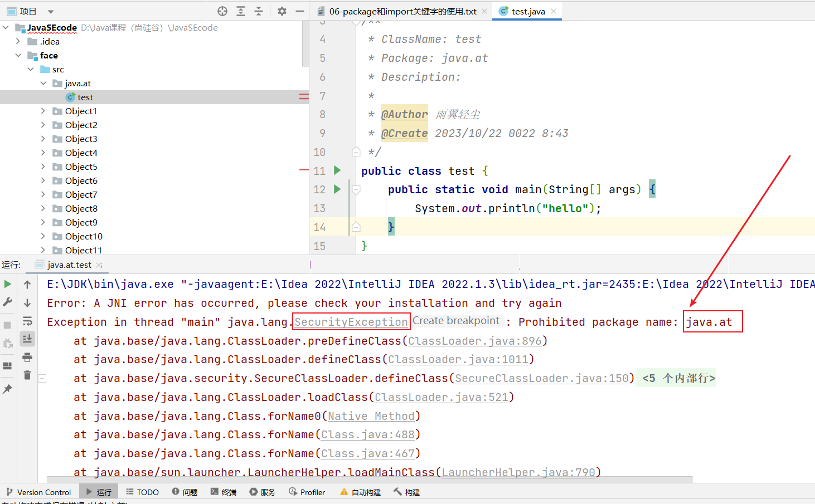Click the console horizontal scrollbar
Image resolution: width=815 pixels, height=504 pixels.
click(370, 479)
